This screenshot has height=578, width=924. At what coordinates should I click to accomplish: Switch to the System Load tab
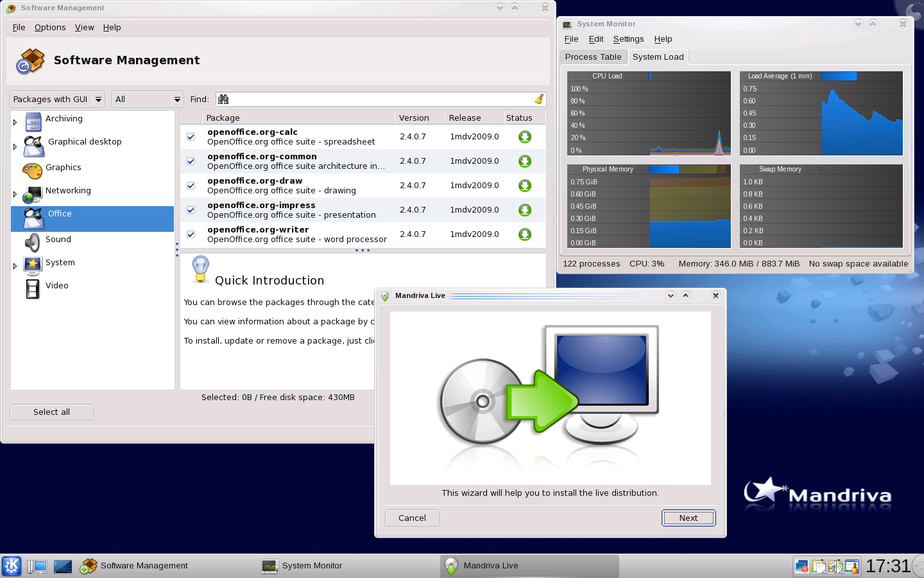coord(658,57)
